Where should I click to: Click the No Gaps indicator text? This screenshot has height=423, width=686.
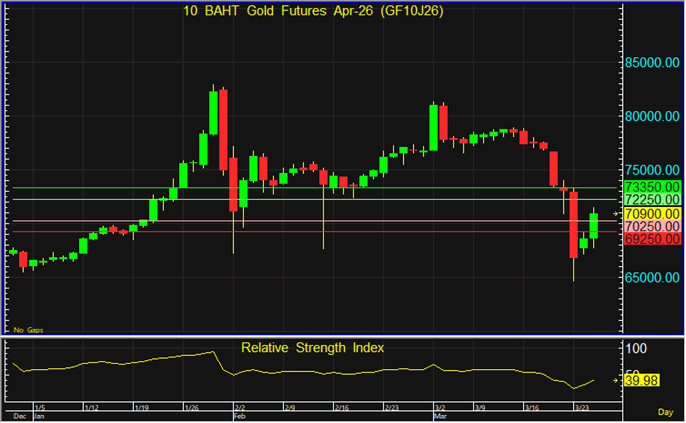click(x=28, y=329)
